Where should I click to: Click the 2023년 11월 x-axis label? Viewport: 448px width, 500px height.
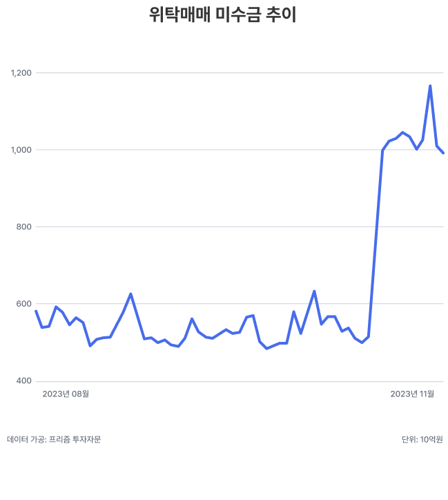412,394
